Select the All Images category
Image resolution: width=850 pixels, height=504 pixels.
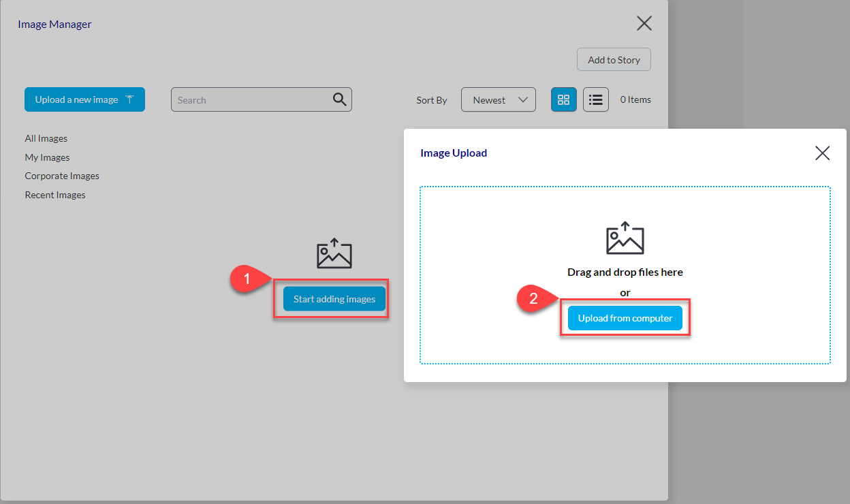click(x=46, y=138)
